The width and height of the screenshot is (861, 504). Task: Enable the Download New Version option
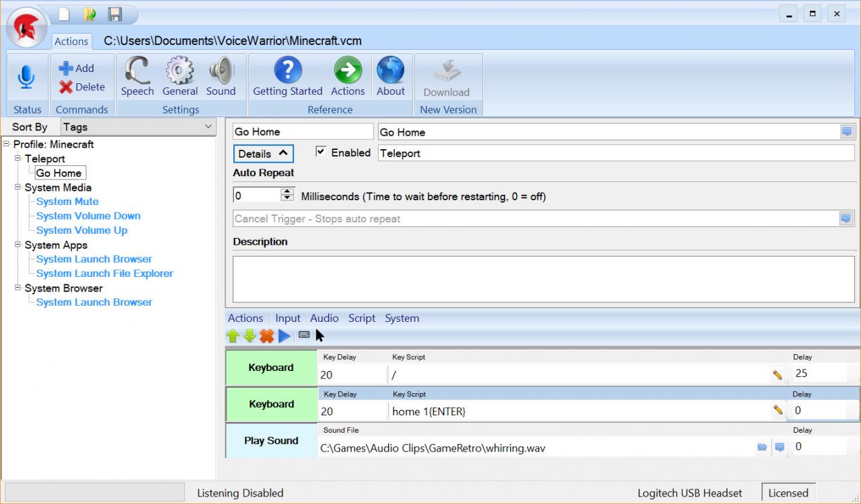447,75
